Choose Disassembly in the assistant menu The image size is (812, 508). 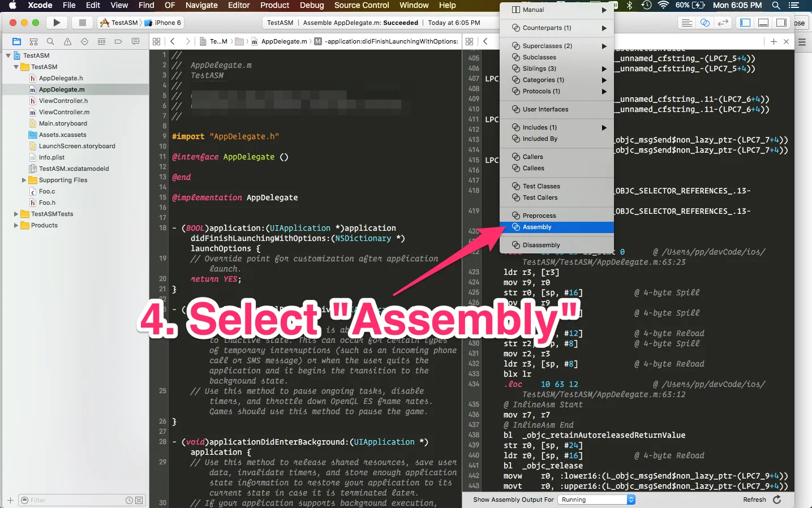point(557,245)
